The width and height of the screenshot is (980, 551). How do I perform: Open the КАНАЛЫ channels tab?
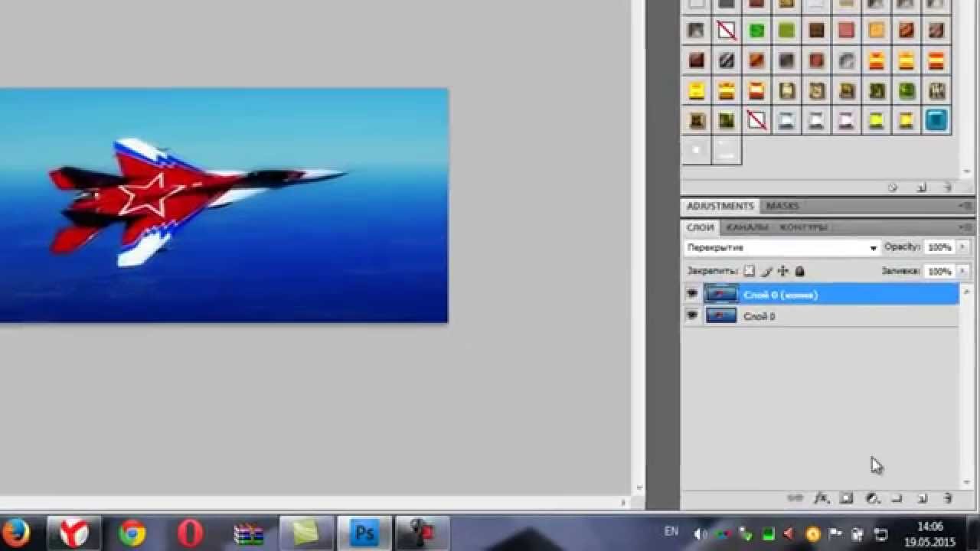coord(747,227)
